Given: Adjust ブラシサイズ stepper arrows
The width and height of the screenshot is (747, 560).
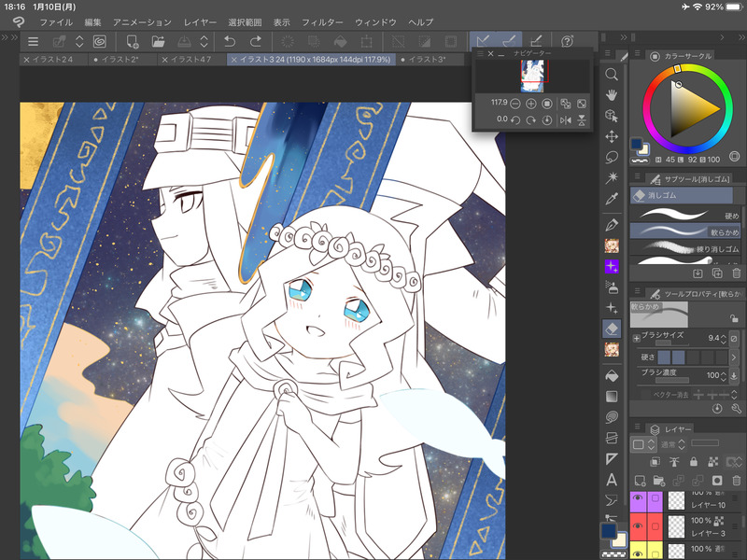Looking at the screenshot, I should pos(724,339).
